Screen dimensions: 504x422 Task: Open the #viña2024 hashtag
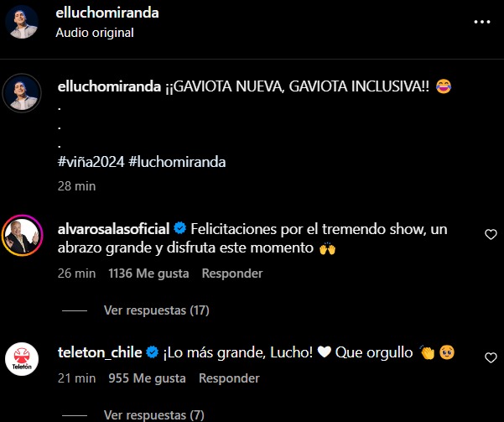(x=91, y=162)
